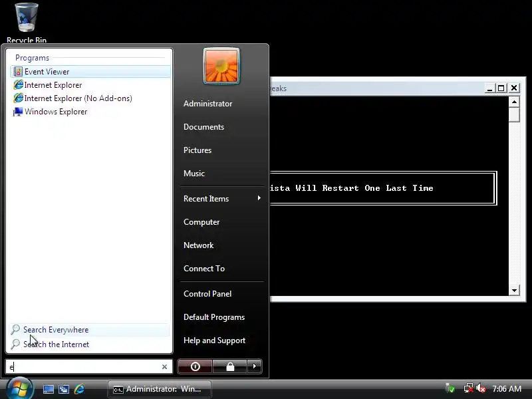Select Connect To in Start menu
Image resolution: width=532 pixels, height=399 pixels.
click(204, 269)
